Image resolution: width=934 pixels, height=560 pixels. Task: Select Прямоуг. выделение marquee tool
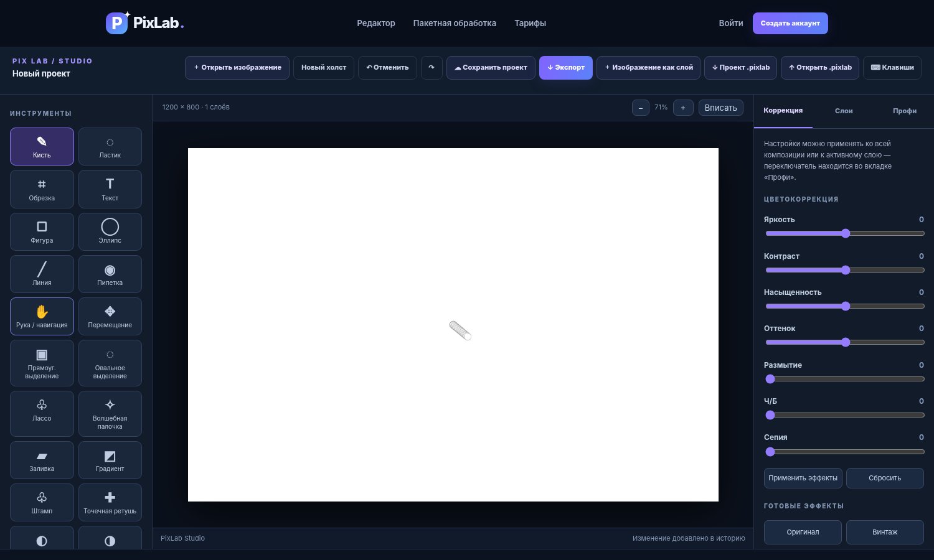point(42,363)
